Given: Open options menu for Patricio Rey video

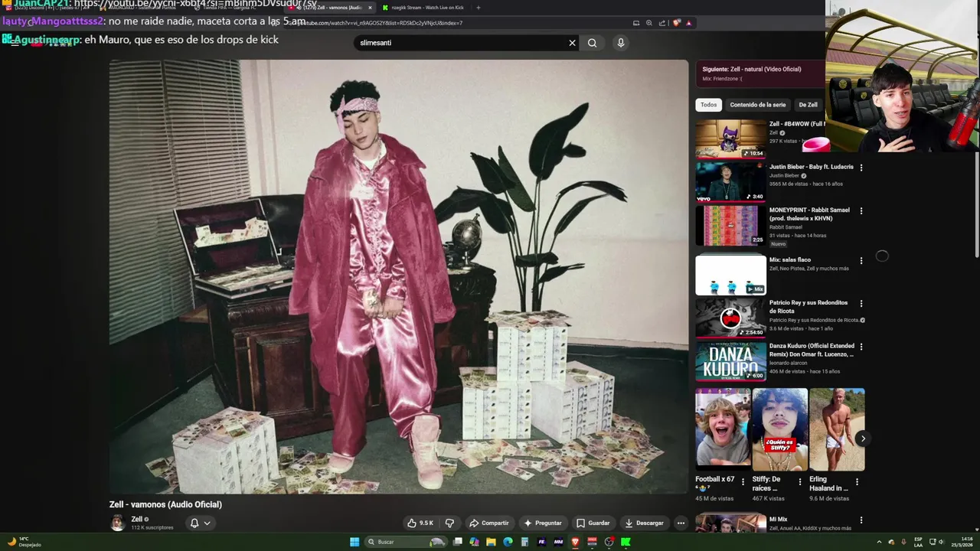Looking at the screenshot, I should pyautogui.click(x=861, y=303).
